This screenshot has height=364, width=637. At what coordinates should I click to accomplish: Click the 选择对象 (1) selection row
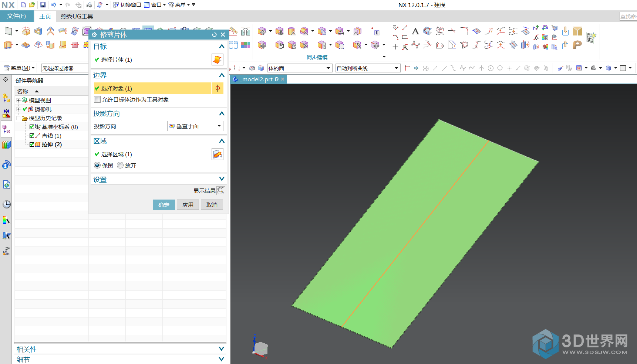152,88
